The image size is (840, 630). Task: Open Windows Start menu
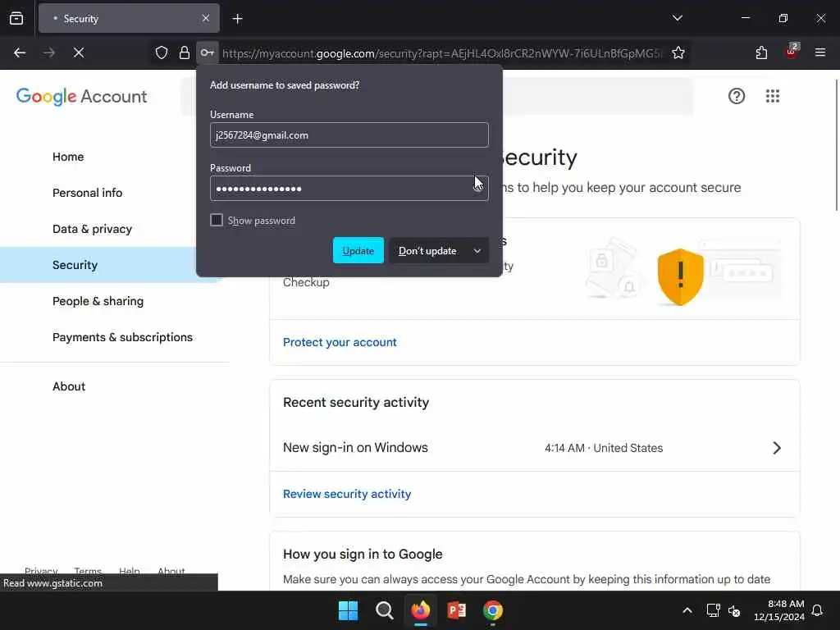pyautogui.click(x=348, y=610)
